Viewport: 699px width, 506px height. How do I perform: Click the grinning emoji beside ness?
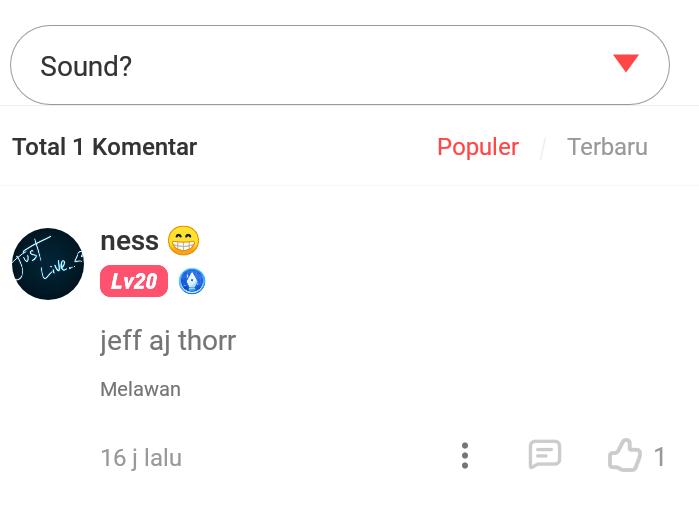pyautogui.click(x=184, y=241)
